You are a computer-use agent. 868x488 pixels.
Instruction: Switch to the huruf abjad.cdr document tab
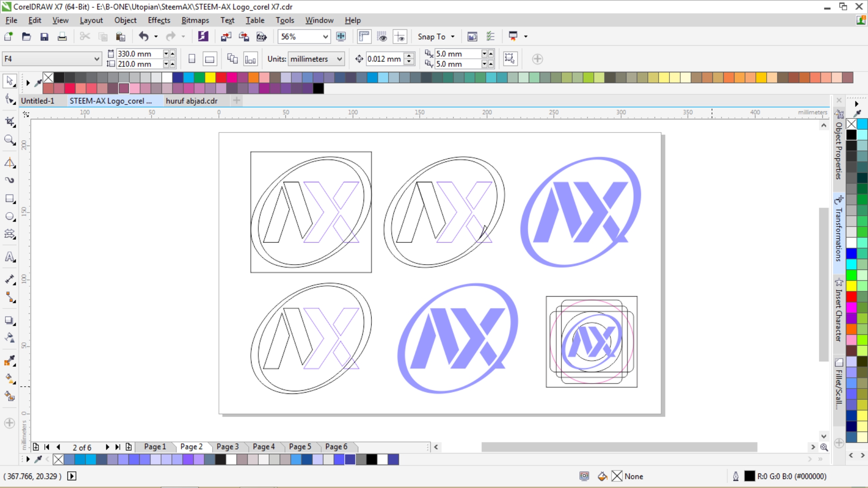point(191,101)
